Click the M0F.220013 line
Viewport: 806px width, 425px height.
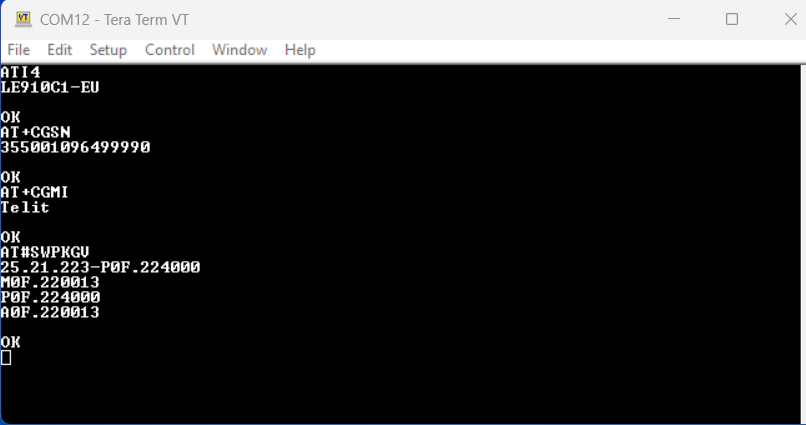click(x=50, y=282)
